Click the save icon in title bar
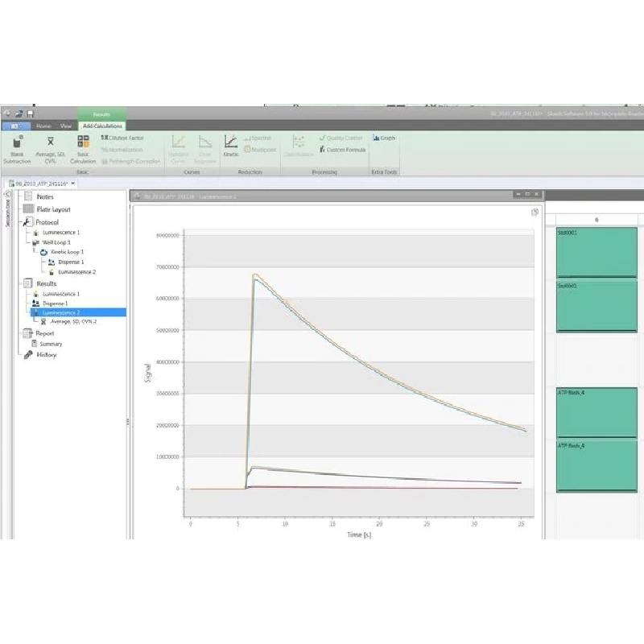Screen dimensions: 644x644 pyautogui.click(x=30, y=114)
